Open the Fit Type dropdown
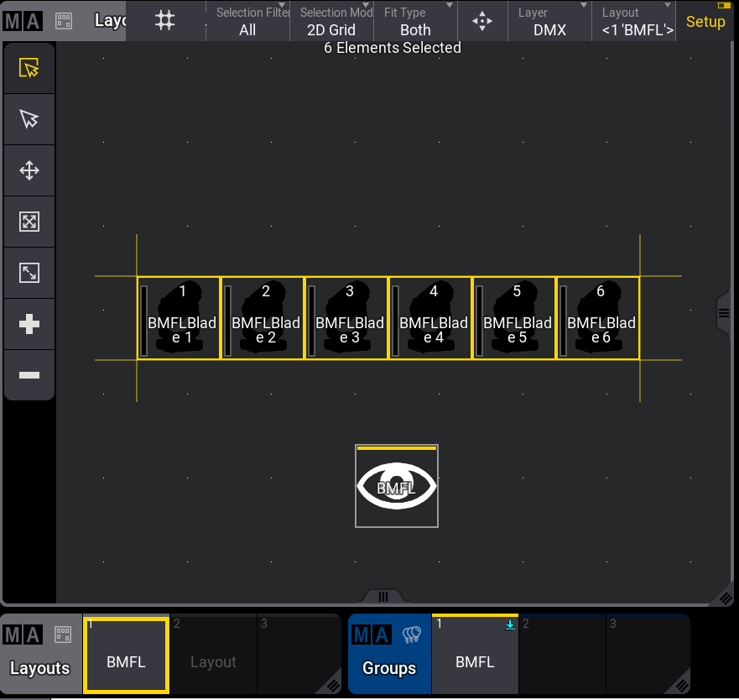 (415, 21)
